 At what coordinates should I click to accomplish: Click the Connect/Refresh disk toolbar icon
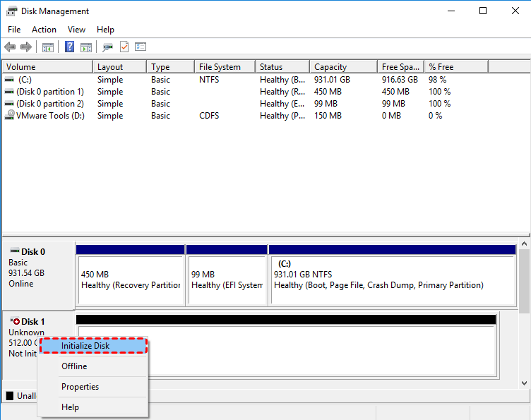[x=107, y=47]
